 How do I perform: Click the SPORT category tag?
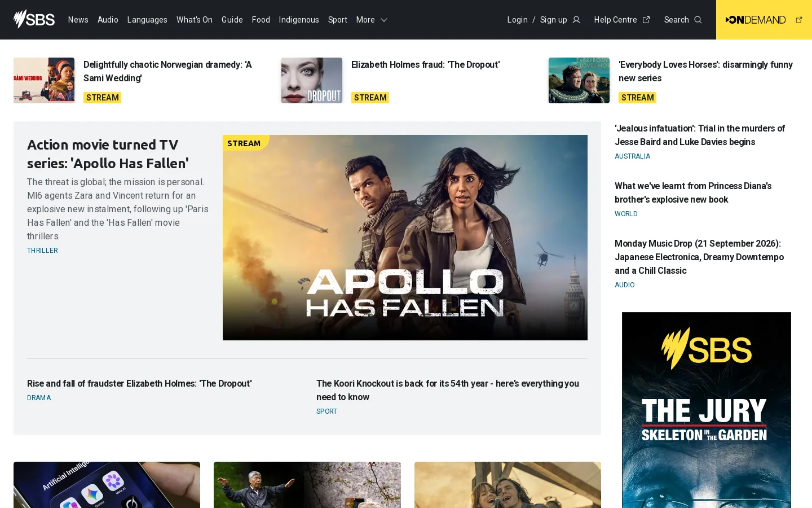point(326,411)
